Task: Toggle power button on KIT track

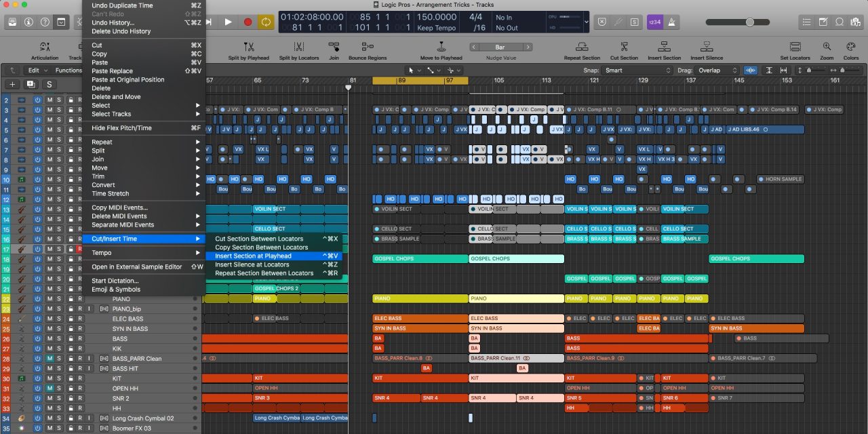Action: 38,378
